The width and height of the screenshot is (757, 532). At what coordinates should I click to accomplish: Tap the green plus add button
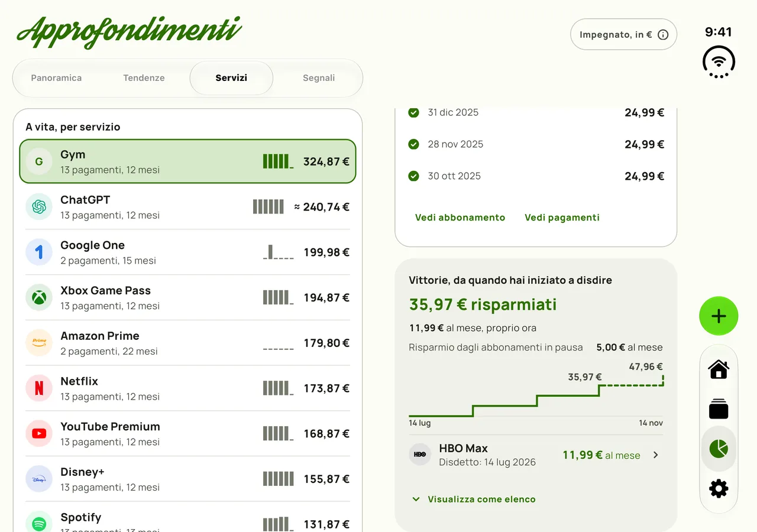tap(719, 316)
